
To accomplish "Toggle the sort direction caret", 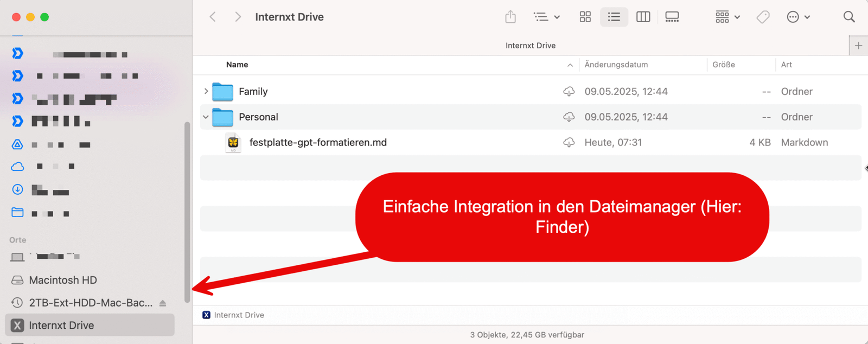I will [x=570, y=65].
